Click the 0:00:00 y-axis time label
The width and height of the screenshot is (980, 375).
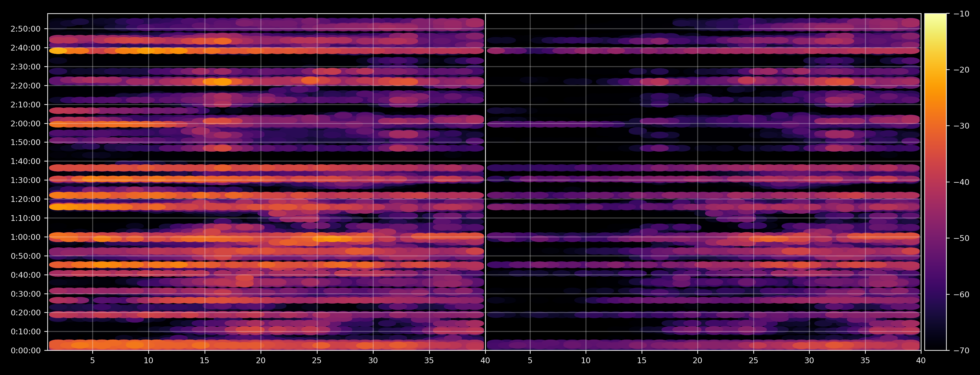coord(26,351)
